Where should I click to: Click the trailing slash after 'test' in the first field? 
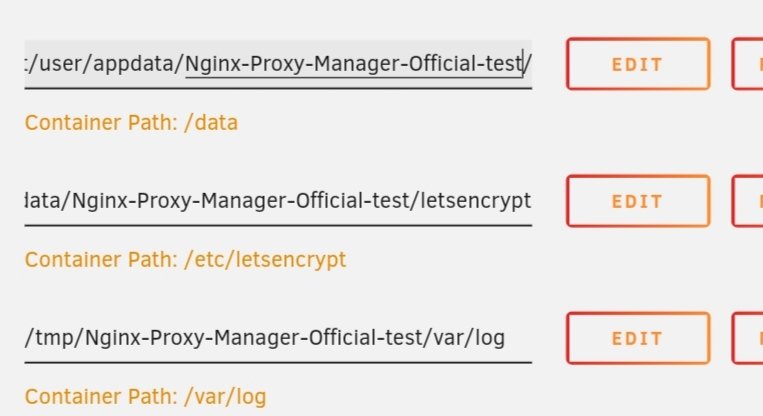(527, 64)
